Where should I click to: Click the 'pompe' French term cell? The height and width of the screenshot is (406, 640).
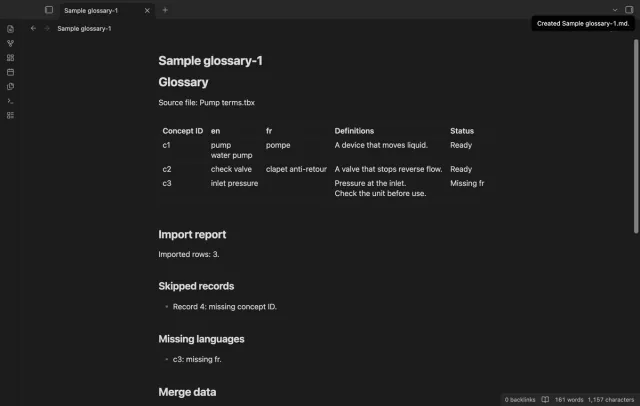278,145
